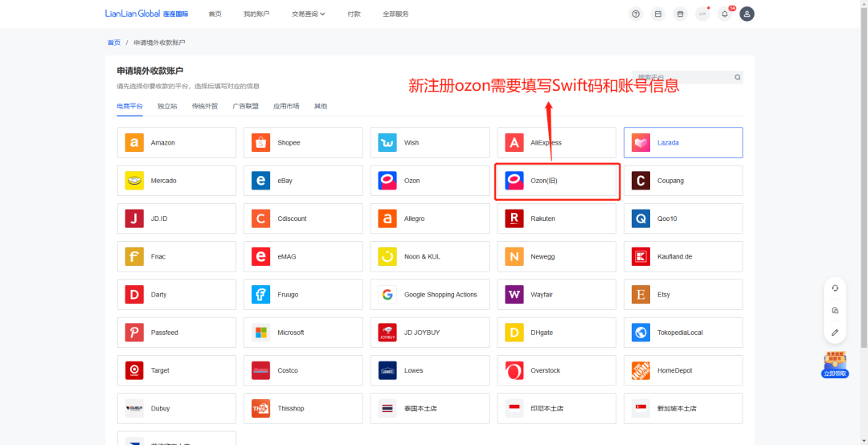Click the 首页 breadcrumb link
The image size is (868, 445).
pos(114,43)
